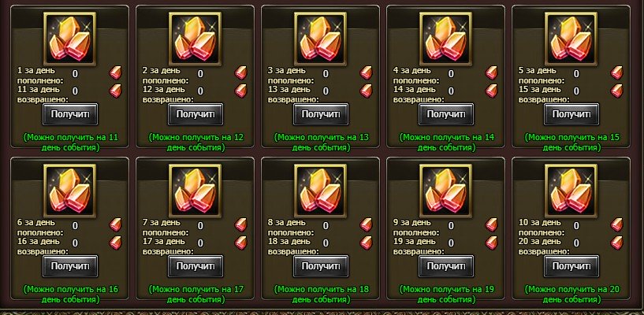644x315 pixels.
Task: Click the gem pile icon in day 5 card
Action: tap(571, 39)
